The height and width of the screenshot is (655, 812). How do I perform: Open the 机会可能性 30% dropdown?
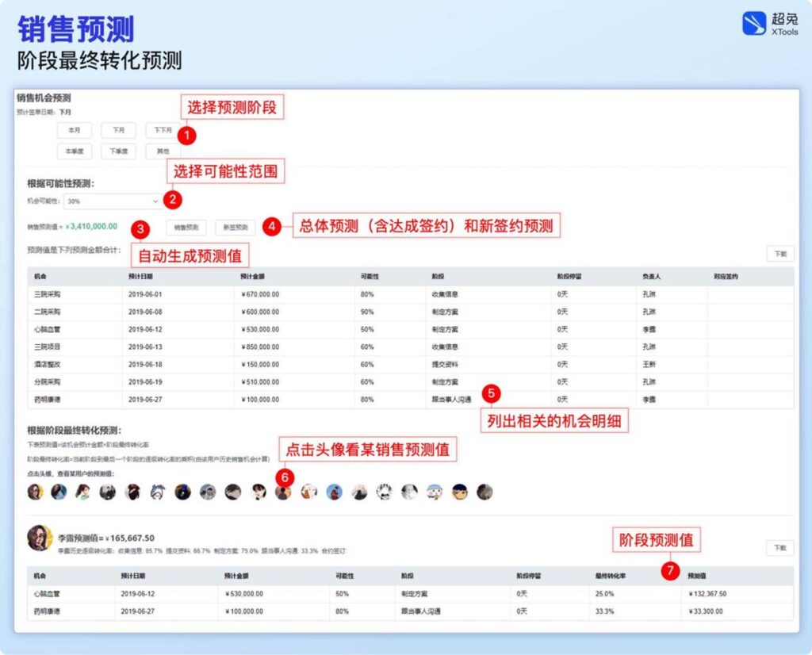click(x=111, y=202)
